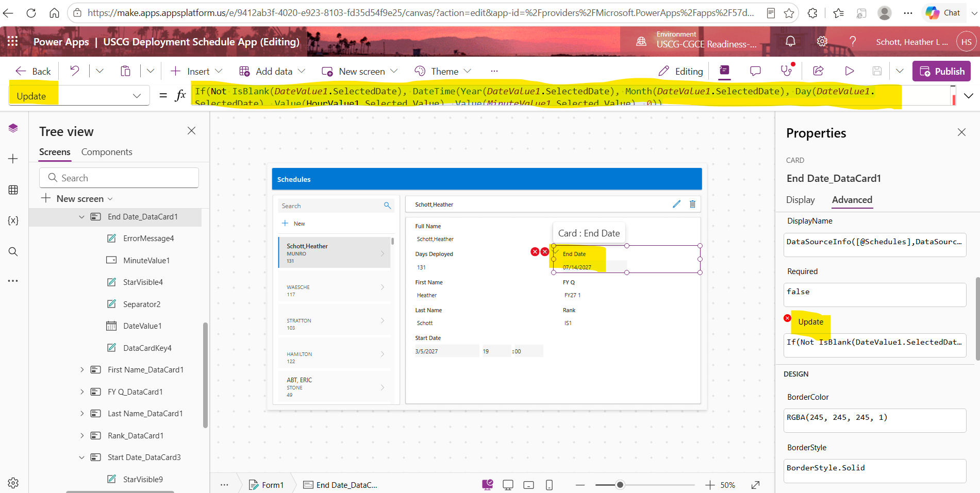Click the Tree view Search field
Viewport: 980px width, 493px height.
click(119, 178)
